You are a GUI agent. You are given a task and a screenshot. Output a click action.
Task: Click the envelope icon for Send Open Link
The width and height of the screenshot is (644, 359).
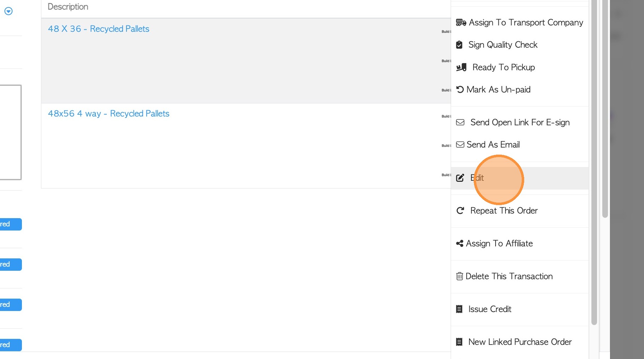click(460, 122)
